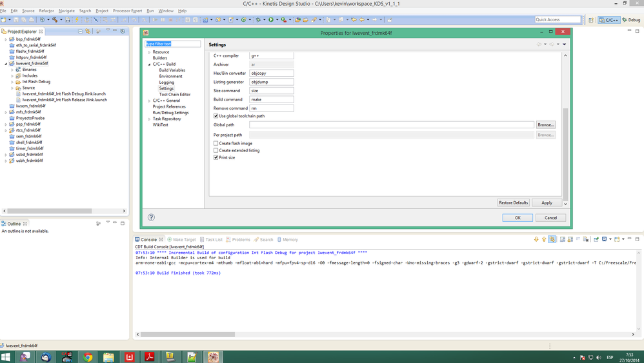This screenshot has width=644, height=363.
Task: Click the yellow lightning flash icon
Action: (x=76, y=19)
